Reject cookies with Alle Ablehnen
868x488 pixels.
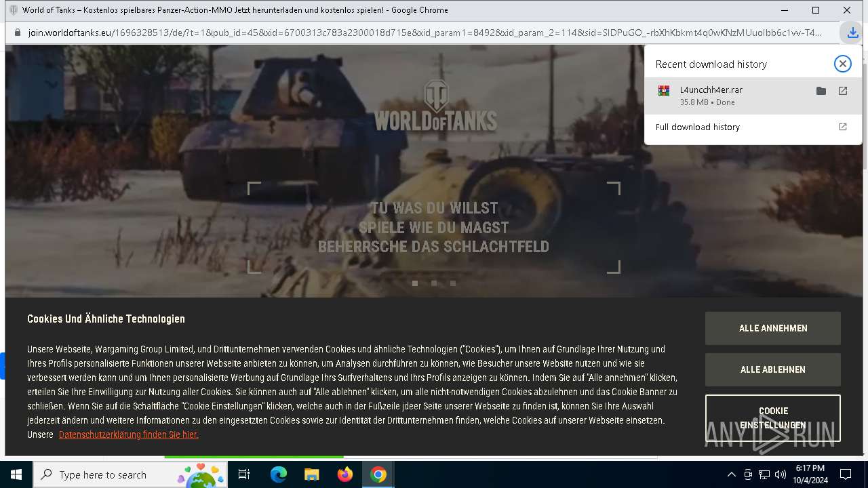(x=773, y=369)
